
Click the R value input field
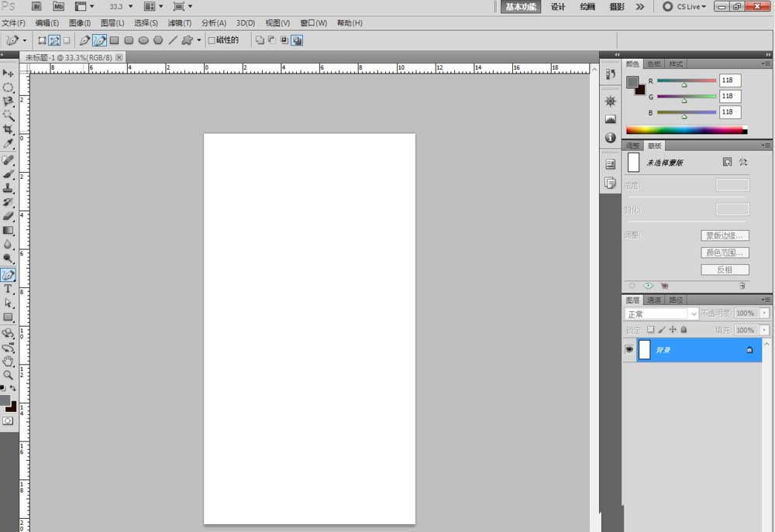[730, 81]
